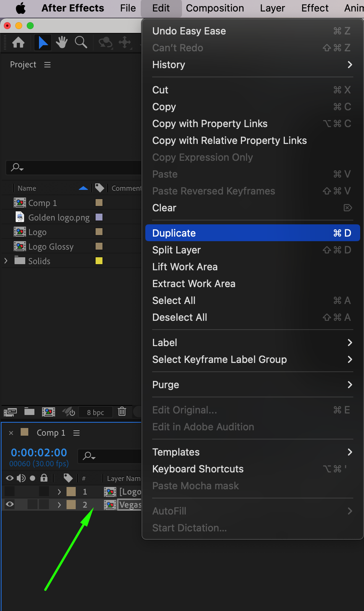Choose Keyboard Shortcuts menu item
364x611 pixels.
(x=252, y=469)
